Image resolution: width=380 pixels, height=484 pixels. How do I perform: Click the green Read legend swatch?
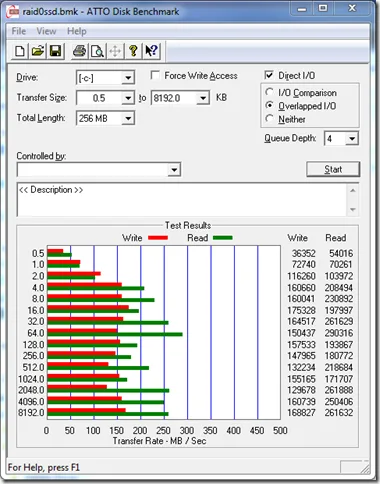pos(223,238)
